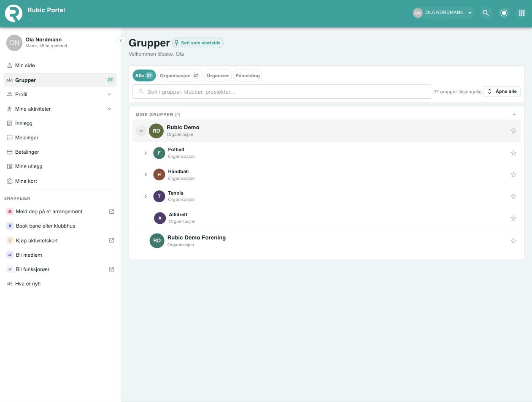Click the Kjøp aktivitetskort icon
Image resolution: width=532 pixels, height=402 pixels.
[10, 241]
